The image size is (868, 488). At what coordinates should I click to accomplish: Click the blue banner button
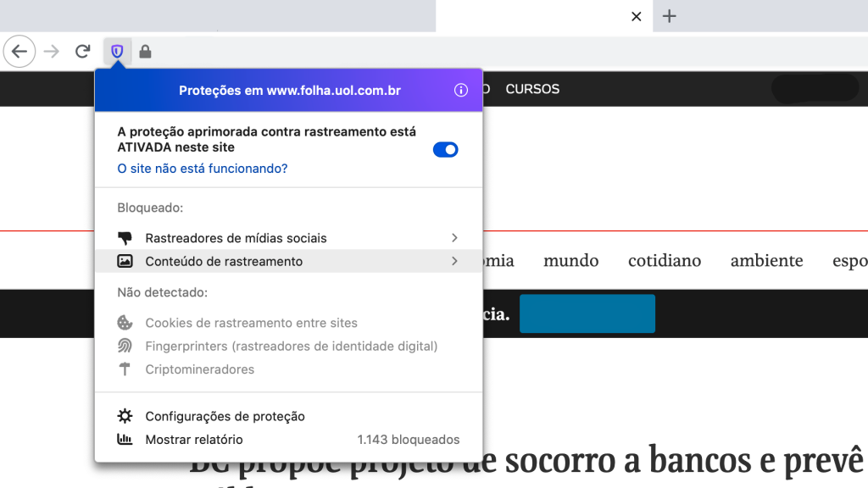click(x=587, y=313)
